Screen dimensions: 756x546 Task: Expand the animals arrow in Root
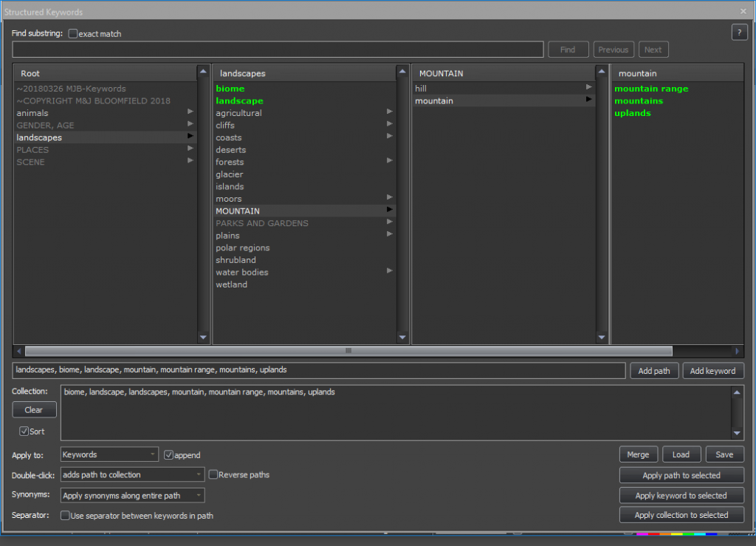click(x=190, y=112)
